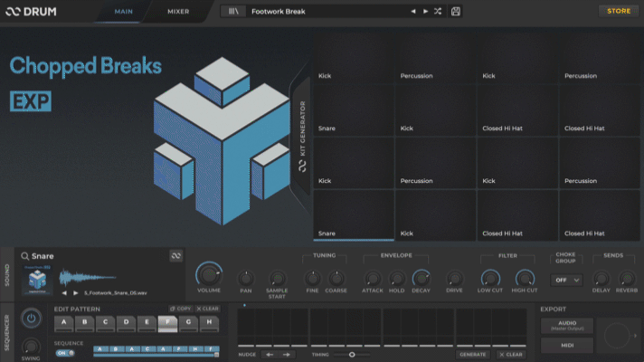Select highlighted edit pattern F
The width and height of the screenshot is (644, 362).
167,323
